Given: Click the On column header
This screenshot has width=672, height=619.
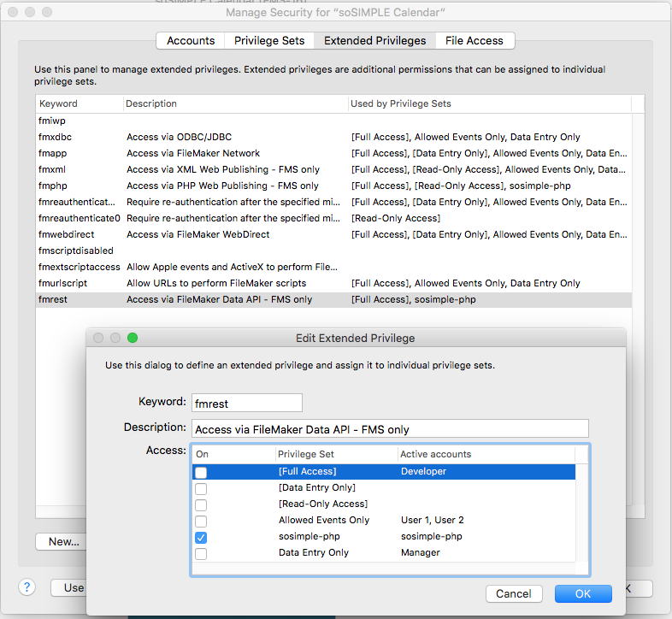Looking at the screenshot, I should [x=234, y=454].
